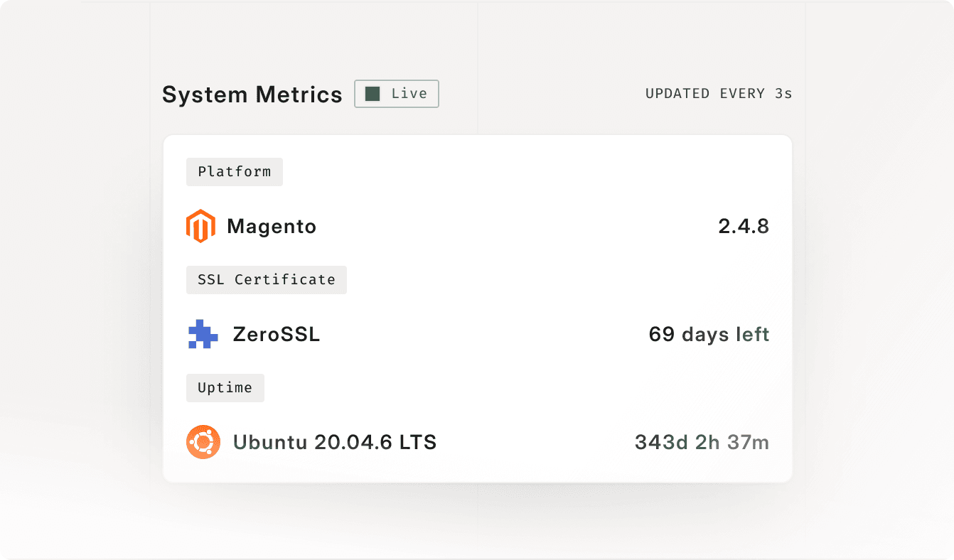Select the Platform section label
Screen dimensions: 954x560
point(235,172)
